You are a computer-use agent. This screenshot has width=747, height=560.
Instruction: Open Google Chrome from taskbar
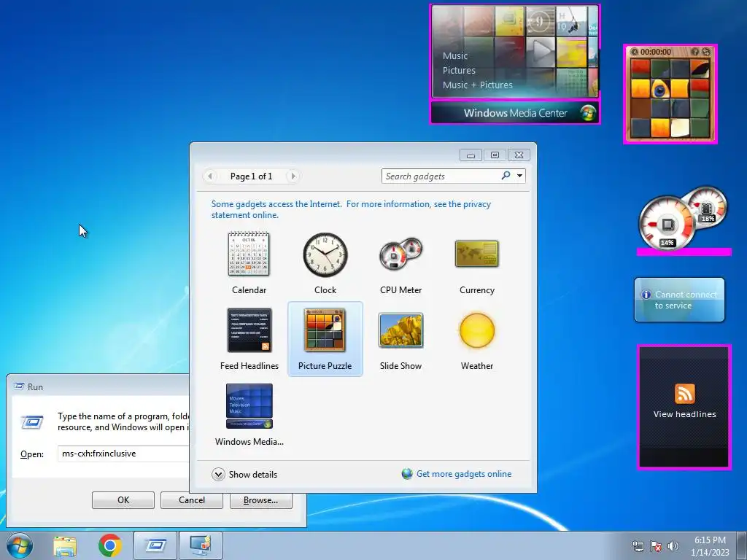tap(110, 545)
